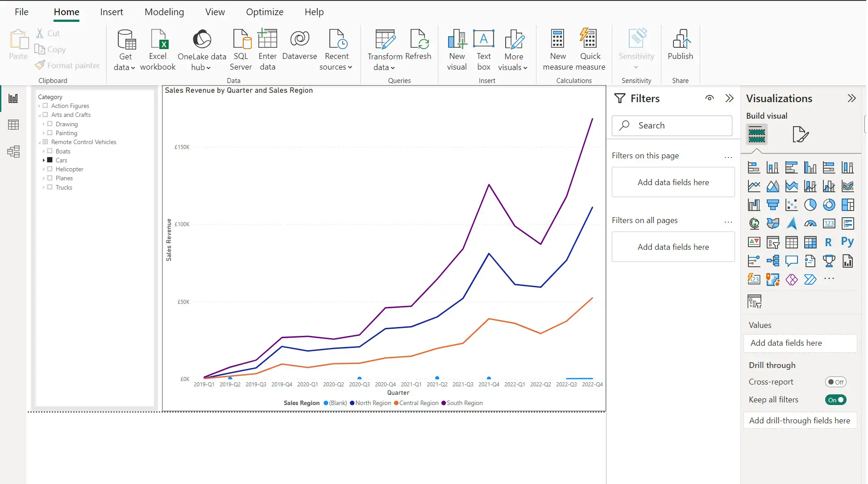Select the pie chart visualization icon
The image size is (868, 484).
(810, 205)
